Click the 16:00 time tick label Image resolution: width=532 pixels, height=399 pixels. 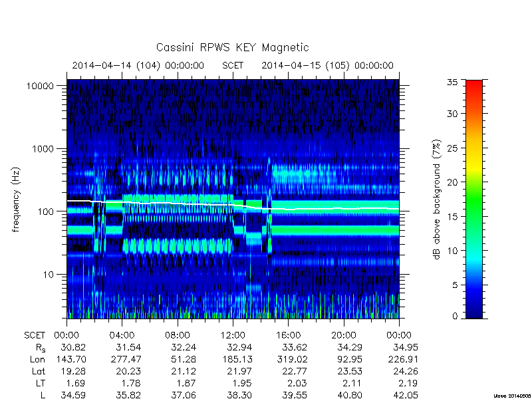click(x=288, y=336)
